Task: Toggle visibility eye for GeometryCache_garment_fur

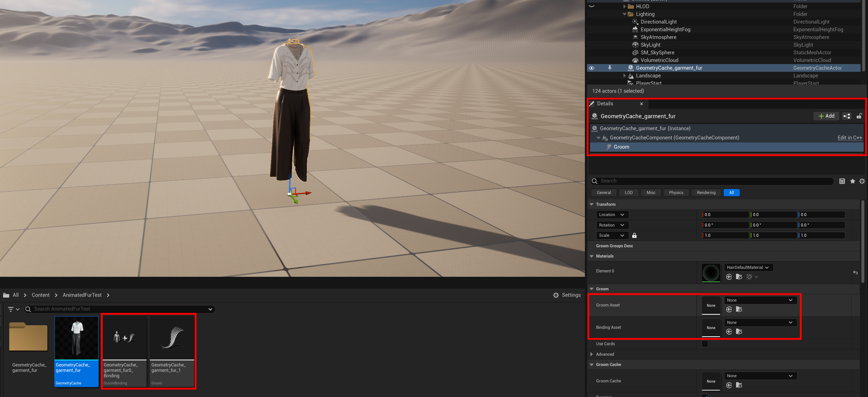Action: pyautogui.click(x=591, y=68)
